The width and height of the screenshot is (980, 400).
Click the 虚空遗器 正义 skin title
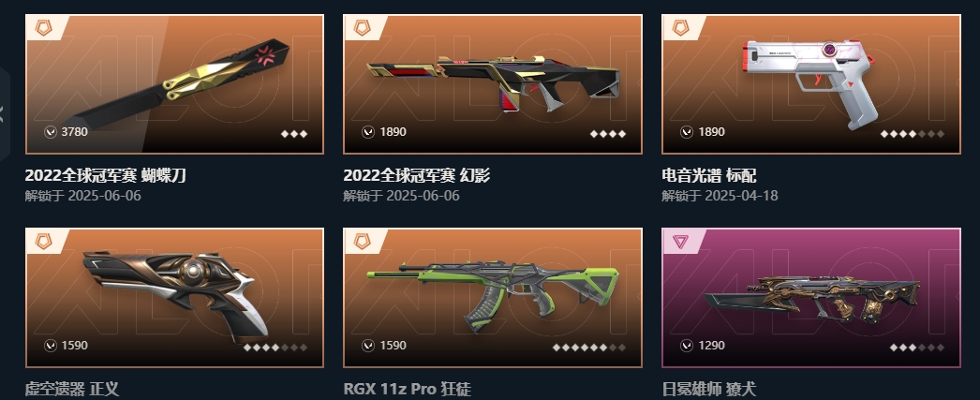click(72, 390)
